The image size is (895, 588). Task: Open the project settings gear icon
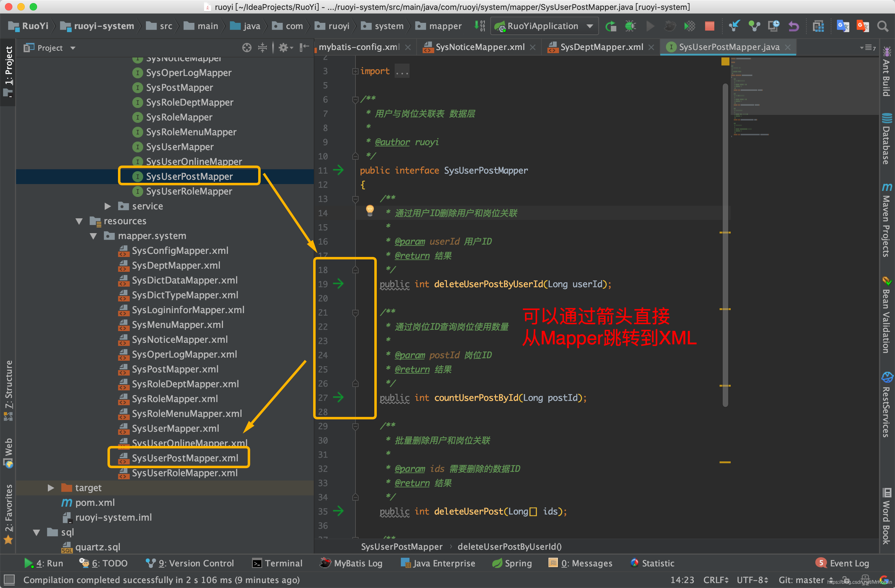tap(283, 48)
